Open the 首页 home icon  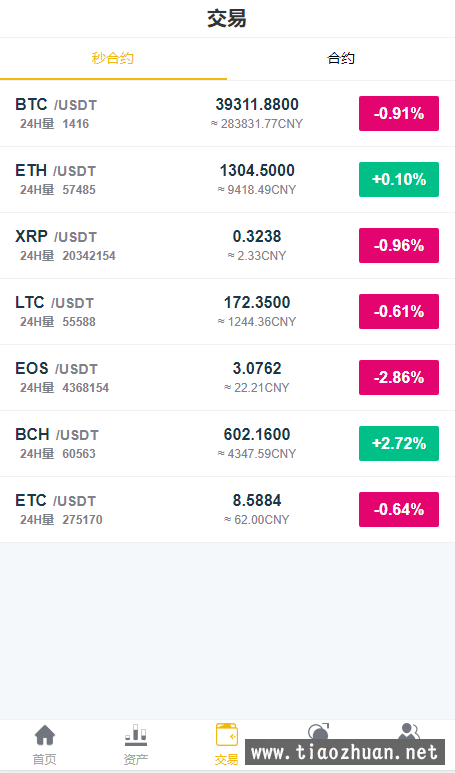[x=45, y=735]
